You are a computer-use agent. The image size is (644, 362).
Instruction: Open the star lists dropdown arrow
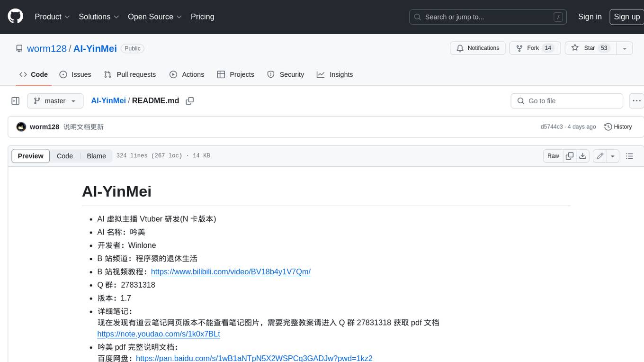(x=625, y=48)
